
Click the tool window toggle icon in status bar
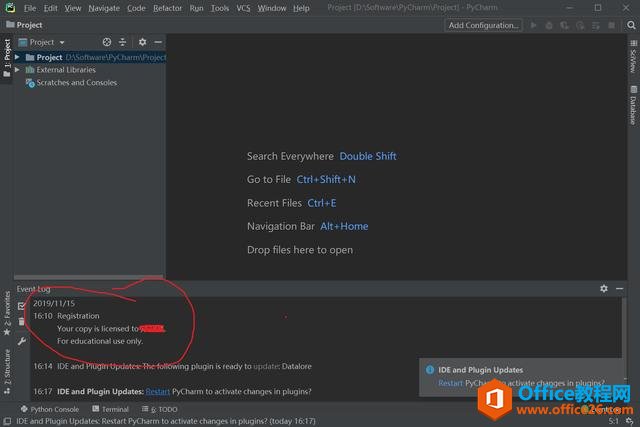(x=7, y=421)
